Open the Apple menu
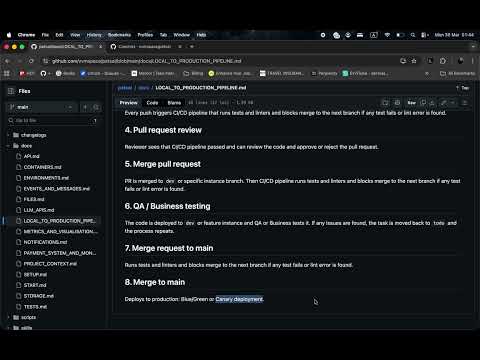 (x=9, y=35)
